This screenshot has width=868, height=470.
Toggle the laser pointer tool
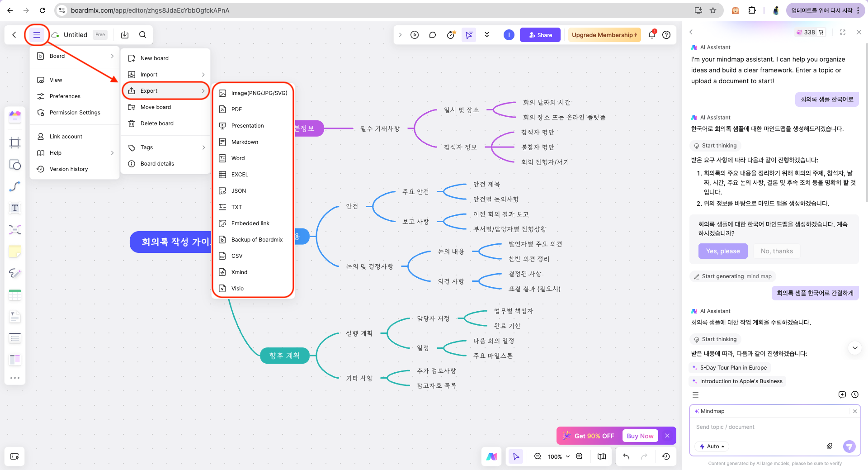click(469, 35)
